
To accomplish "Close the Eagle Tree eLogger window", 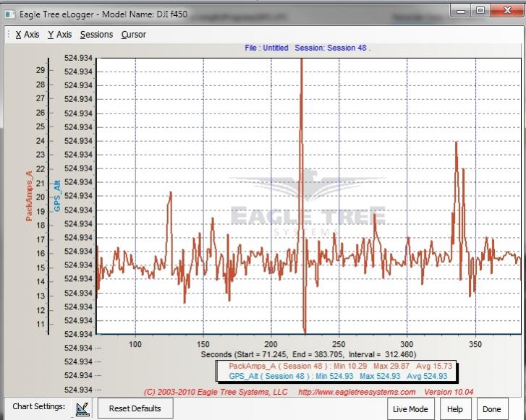I will point(505,10).
